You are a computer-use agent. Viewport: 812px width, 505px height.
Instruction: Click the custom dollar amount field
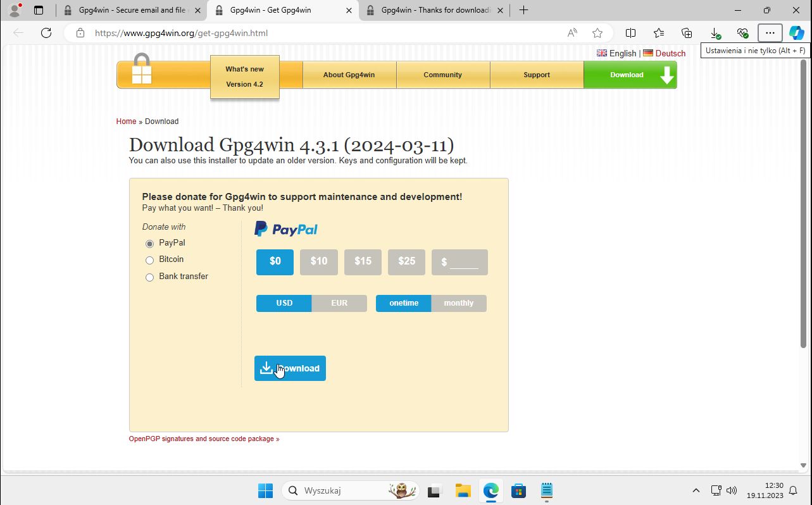[x=464, y=262]
